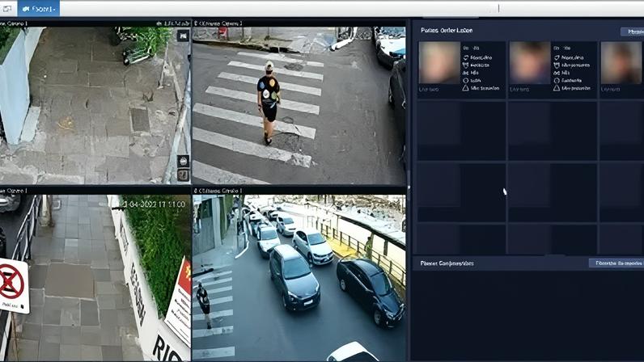Select the street traffic camera feed with cars

pyautogui.click(x=299, y=278)
